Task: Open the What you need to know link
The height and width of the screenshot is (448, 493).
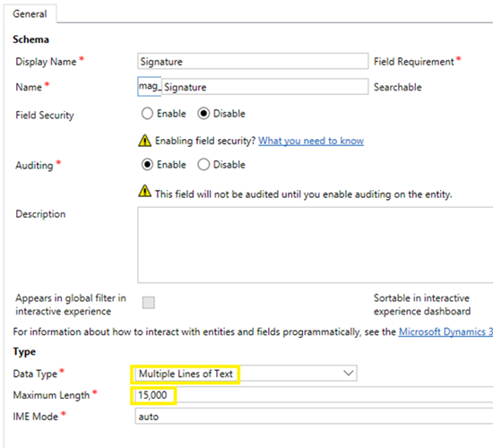Action: coord(311,141)
